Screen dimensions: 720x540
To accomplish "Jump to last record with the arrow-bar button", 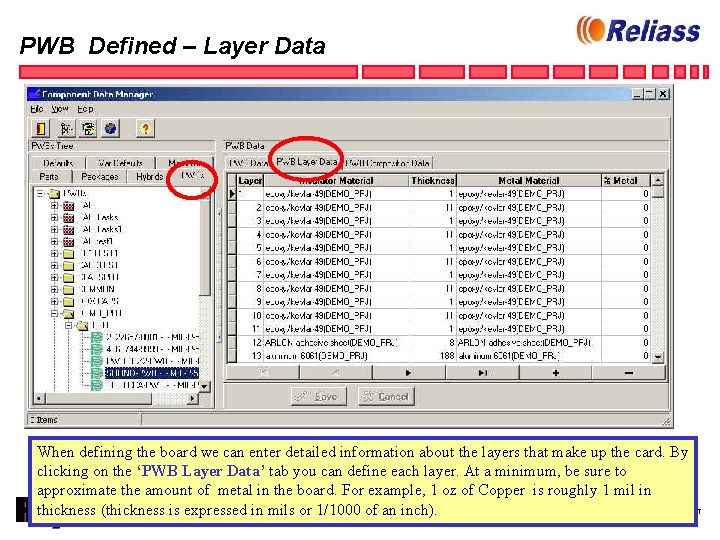I will point(482,373).
